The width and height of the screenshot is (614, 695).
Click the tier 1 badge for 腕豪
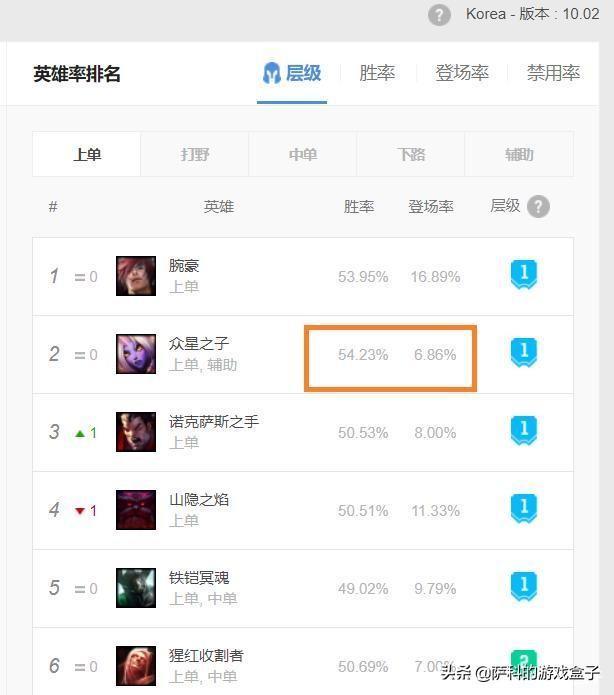coord(523,275)
